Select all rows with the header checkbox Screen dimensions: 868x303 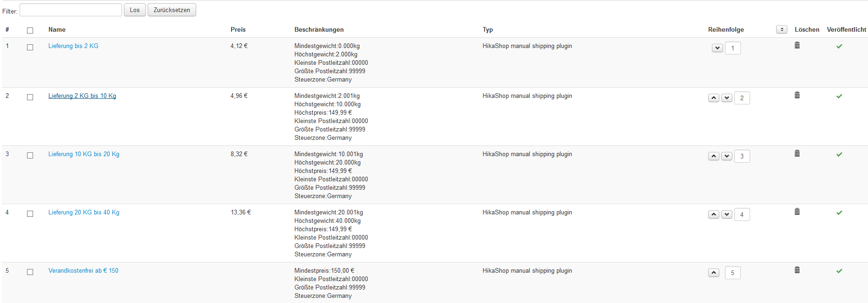[x=30, y=30]
